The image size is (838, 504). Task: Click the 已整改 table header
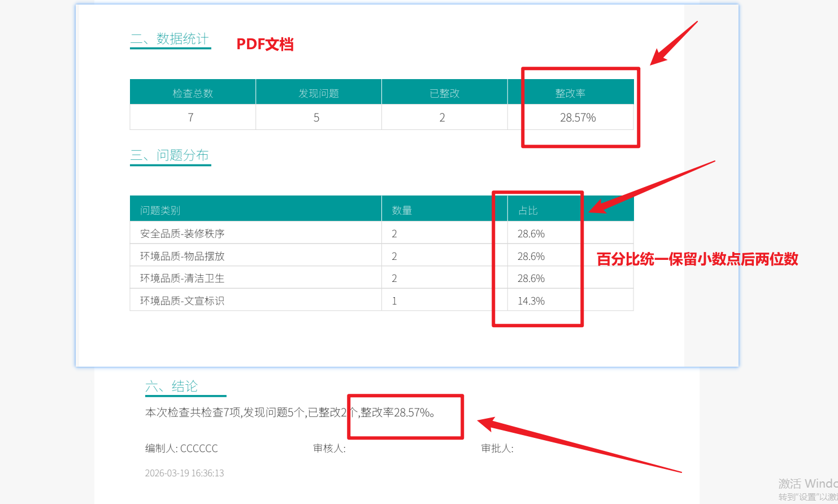click(444, 93)
